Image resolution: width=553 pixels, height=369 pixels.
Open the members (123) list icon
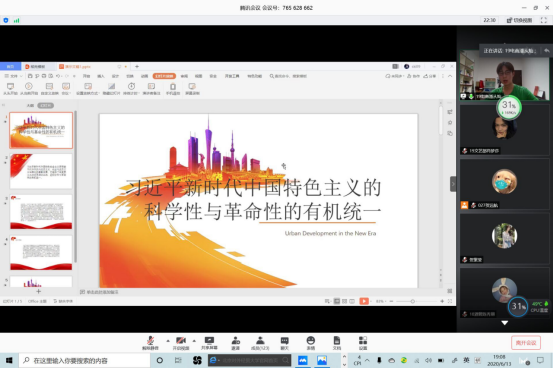[x=260, y=343]
